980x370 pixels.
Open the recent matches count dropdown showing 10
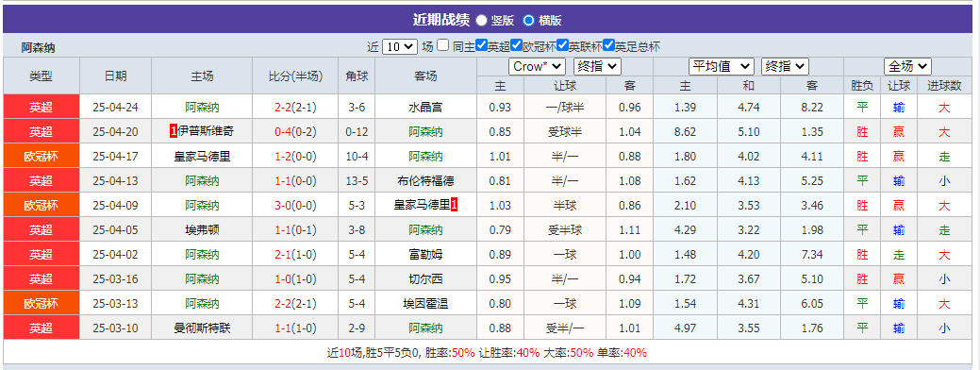coord(399,46)
